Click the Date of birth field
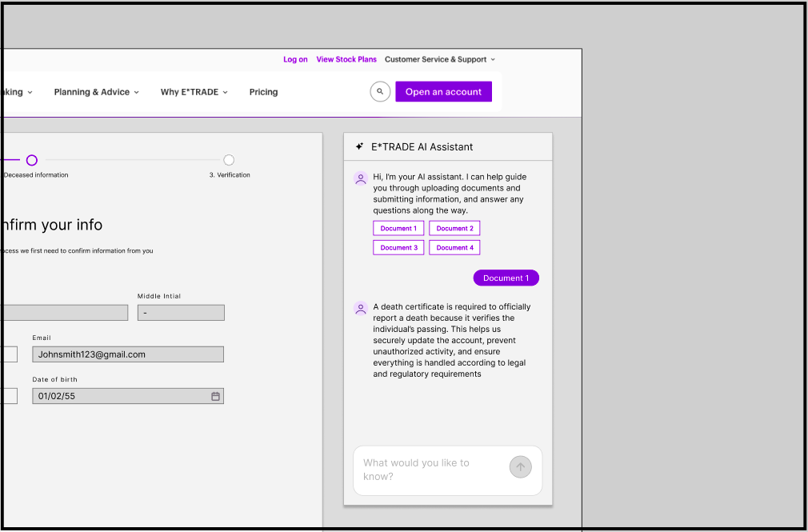This screenshot has height=532, width=808. [x=128, y=396]
